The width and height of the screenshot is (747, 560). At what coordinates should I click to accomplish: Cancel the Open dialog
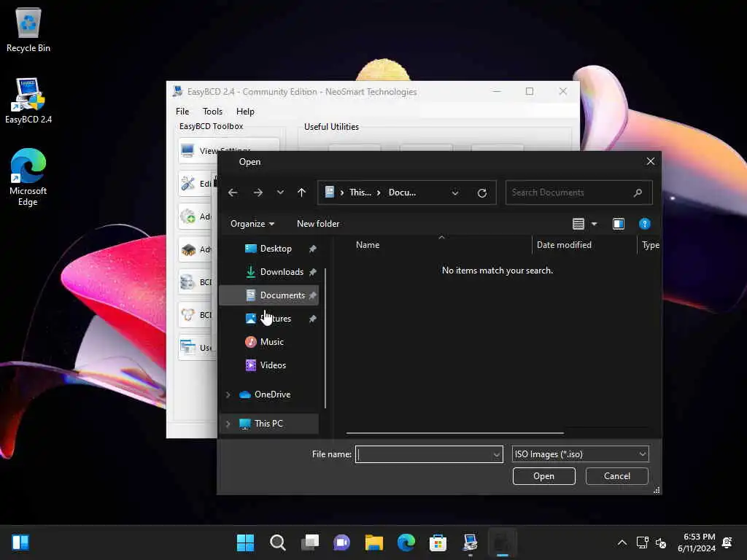tap(617, 476)
